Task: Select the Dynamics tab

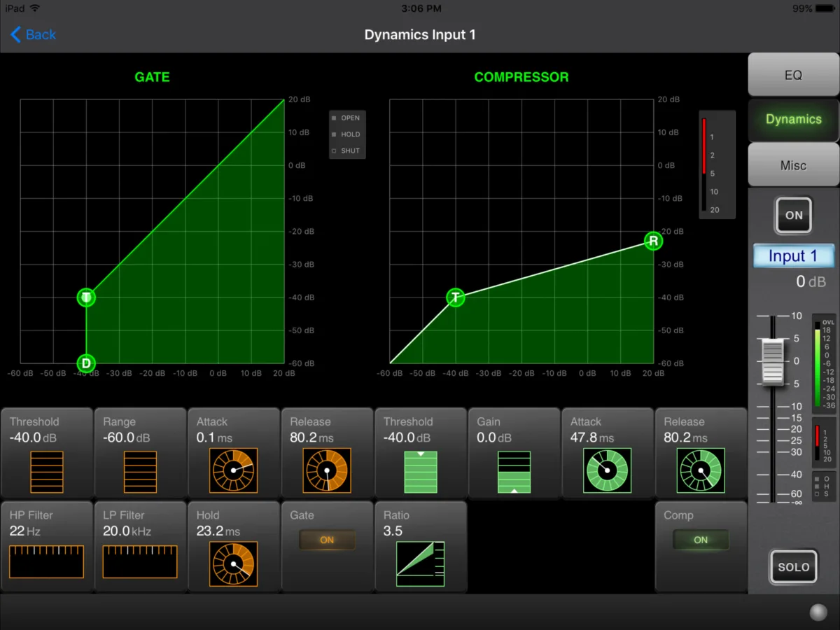Action: coord(793,119)
